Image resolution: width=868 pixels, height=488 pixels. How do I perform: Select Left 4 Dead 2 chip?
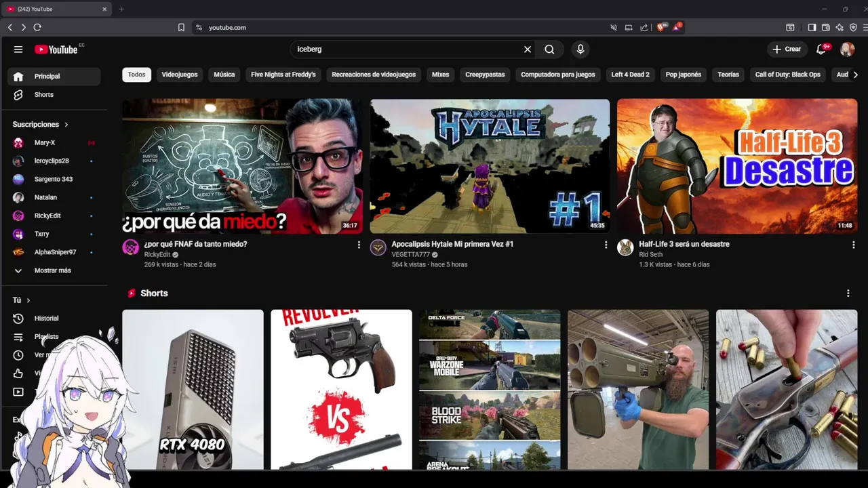coord(631,75)
